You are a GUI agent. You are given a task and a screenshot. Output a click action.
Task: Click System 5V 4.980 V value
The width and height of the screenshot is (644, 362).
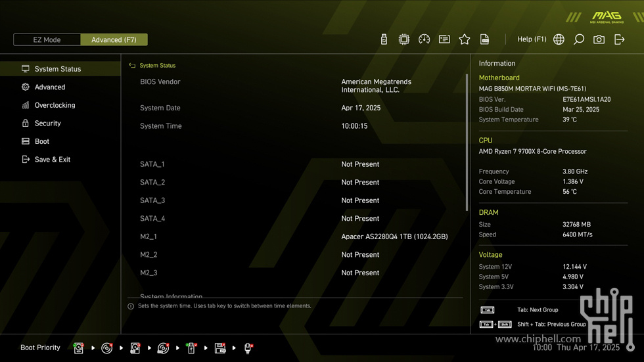(573, 277)
